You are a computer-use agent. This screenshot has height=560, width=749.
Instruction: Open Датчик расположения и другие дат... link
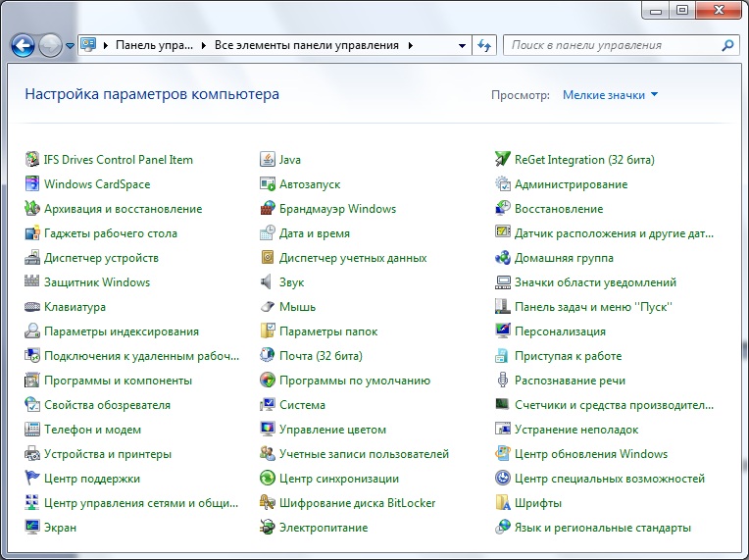click(x=614, y=233)
